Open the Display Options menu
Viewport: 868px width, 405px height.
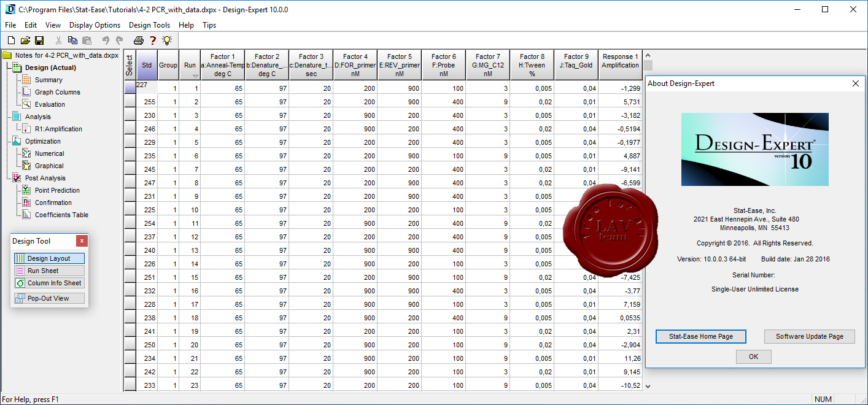coord(95,25)
